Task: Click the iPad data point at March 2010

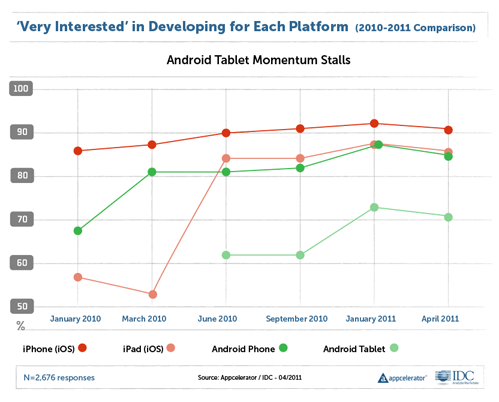Action: click(153, 295)
